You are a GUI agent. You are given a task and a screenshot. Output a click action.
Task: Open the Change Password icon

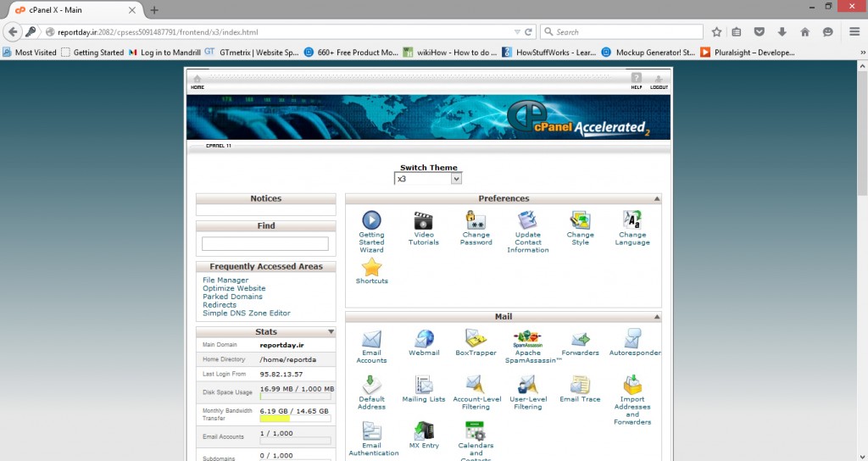tap(476, 220)
